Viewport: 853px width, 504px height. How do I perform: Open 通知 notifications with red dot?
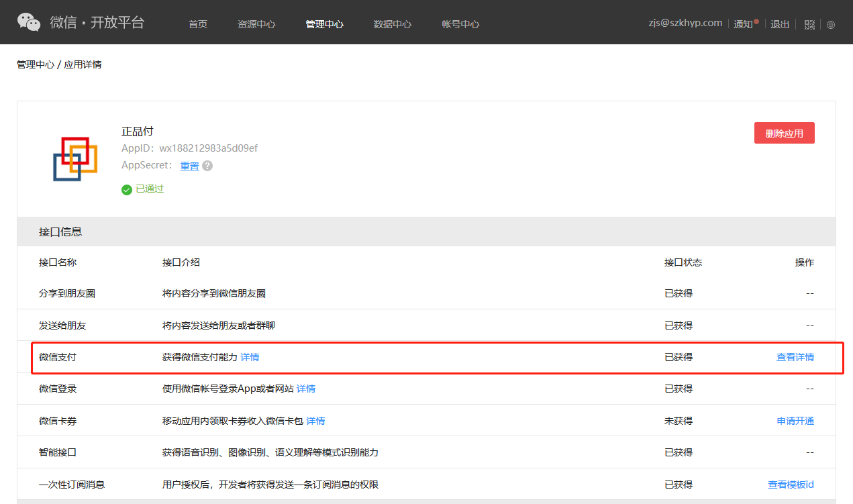pyautogui.click(x=745, y=23)
